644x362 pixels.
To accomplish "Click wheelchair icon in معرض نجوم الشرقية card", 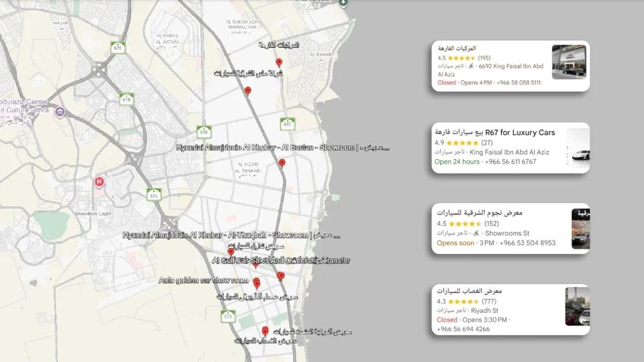I will click(x=476, y=233).
